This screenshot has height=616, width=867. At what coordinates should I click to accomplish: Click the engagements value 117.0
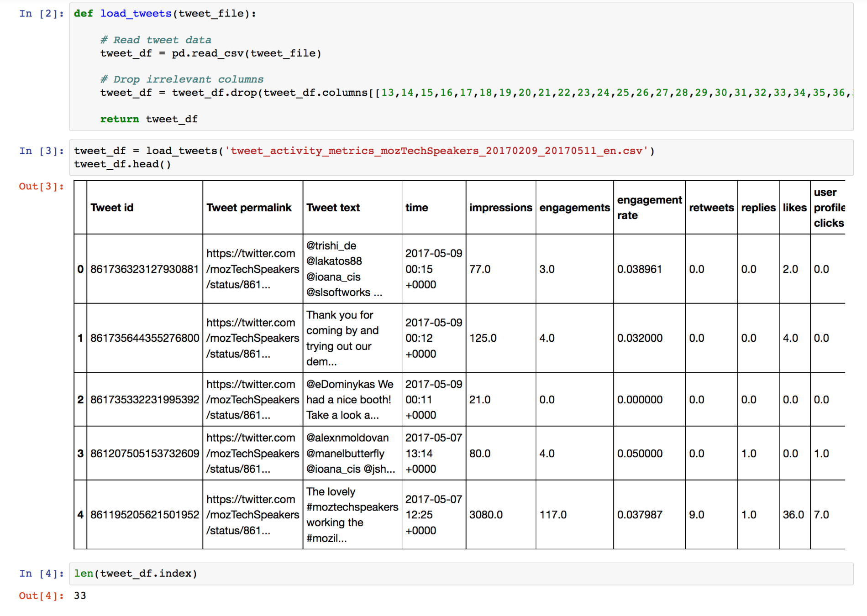[553, 515]
